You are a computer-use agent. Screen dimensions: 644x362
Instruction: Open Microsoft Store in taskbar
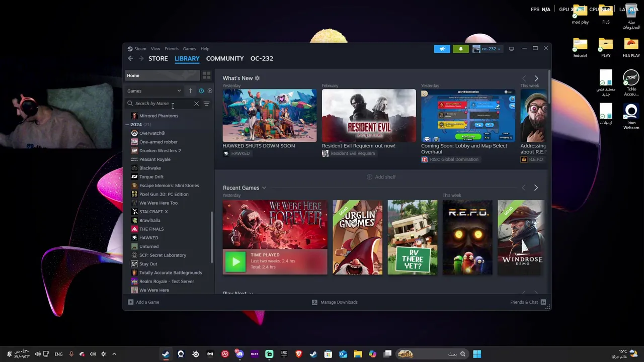tap(328, 354)
